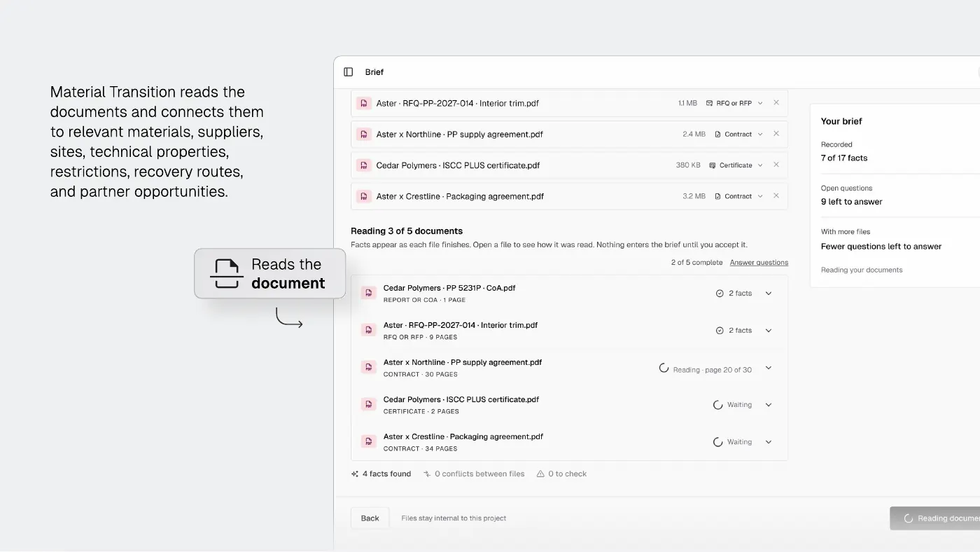The height and width of the screenshot is (552, 980).
Task: Expand the 30-page PP supply agreement reading row
Action: [x=769, y=368]
